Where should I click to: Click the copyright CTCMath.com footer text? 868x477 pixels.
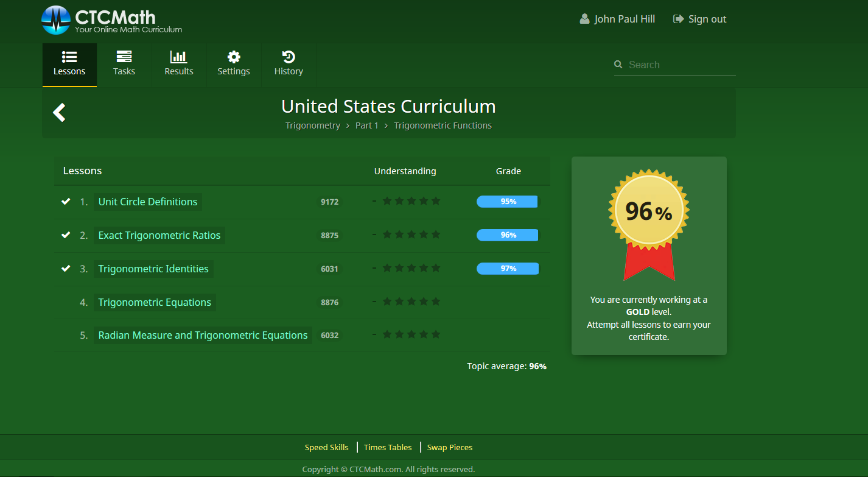388,469
